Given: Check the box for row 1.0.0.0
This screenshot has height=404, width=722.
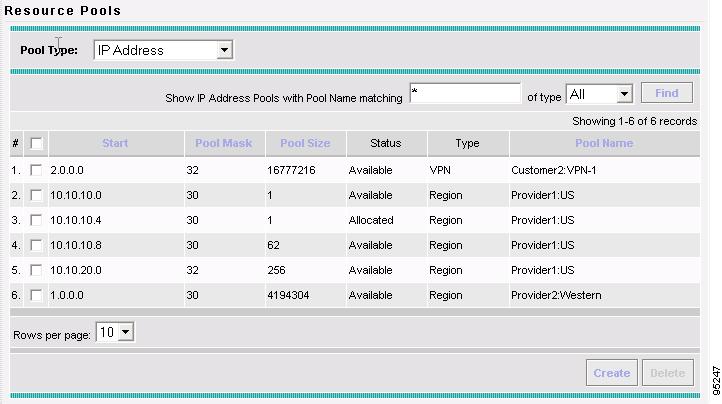Looking at the screenshot, I should [36, 295].
